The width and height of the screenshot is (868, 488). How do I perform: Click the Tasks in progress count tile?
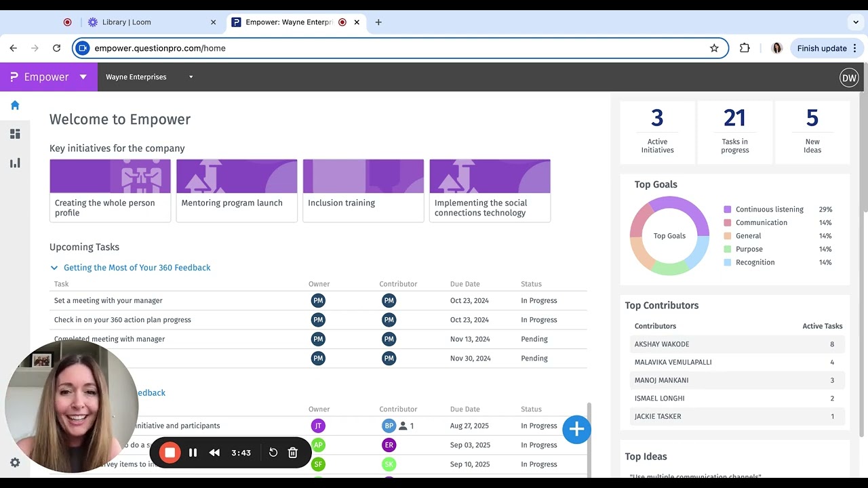735,132
